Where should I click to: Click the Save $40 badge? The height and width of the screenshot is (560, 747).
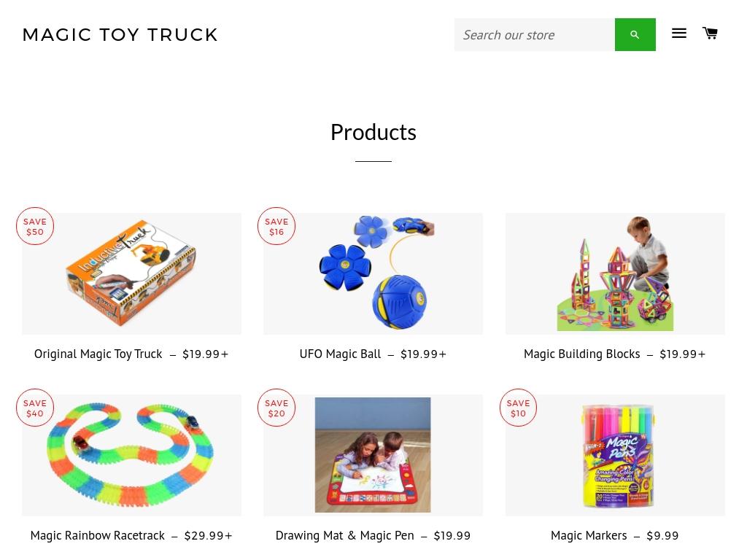click(x=35, y=408)
